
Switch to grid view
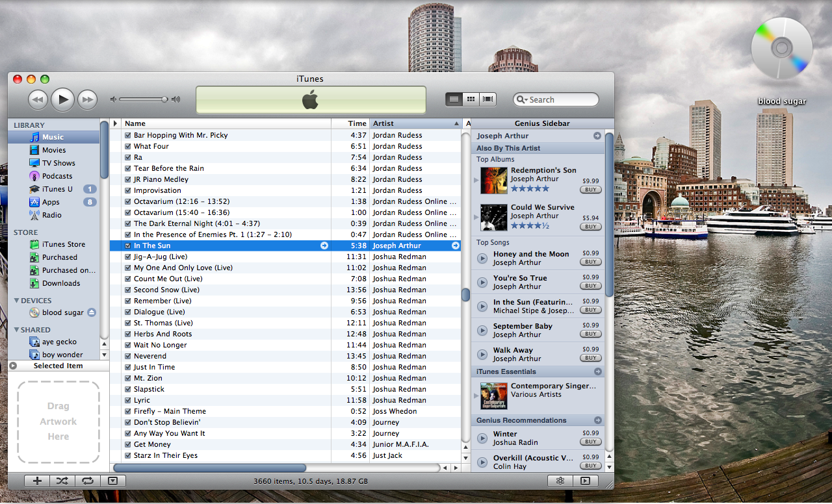[x=471, y=99]
